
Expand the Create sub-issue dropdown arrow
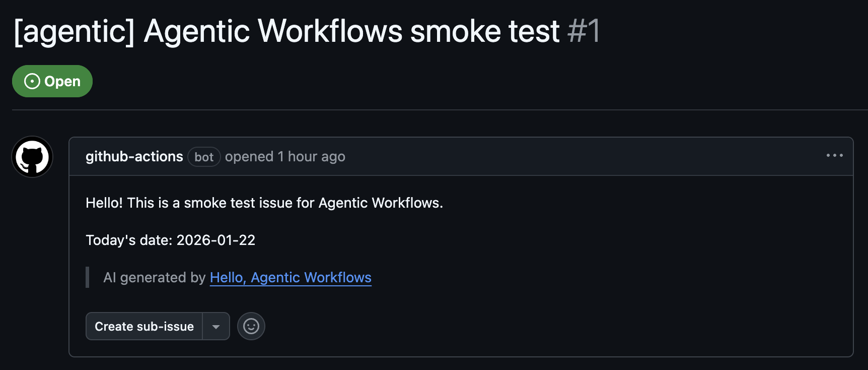(216, 327)
